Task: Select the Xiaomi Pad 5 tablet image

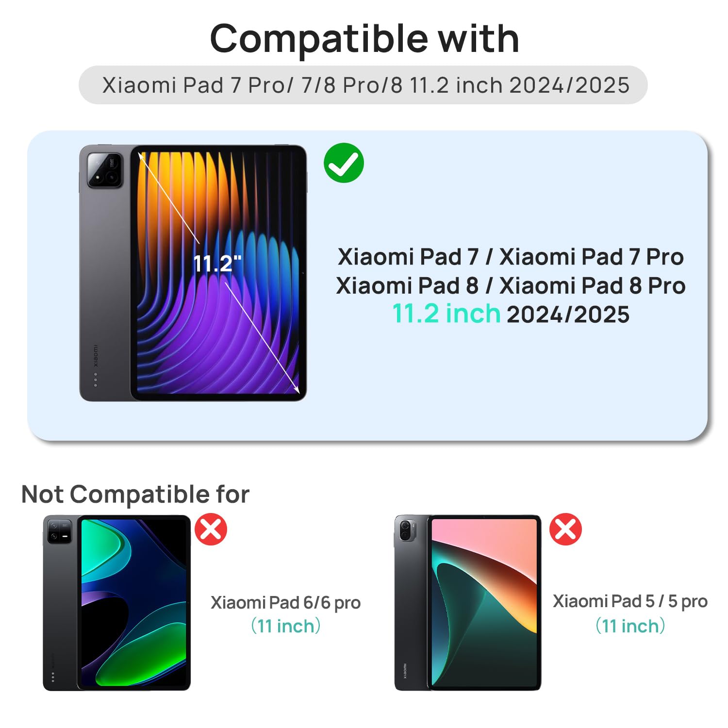Action: pos(467,603)
